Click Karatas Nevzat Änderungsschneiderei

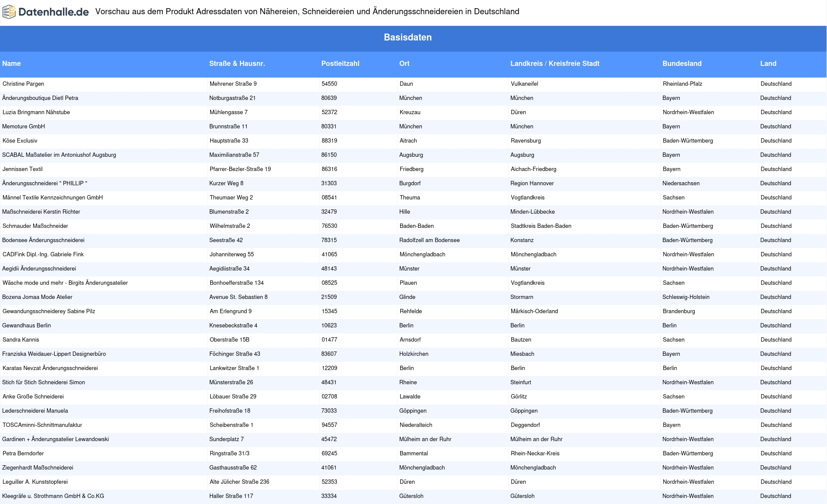[50, 368]
